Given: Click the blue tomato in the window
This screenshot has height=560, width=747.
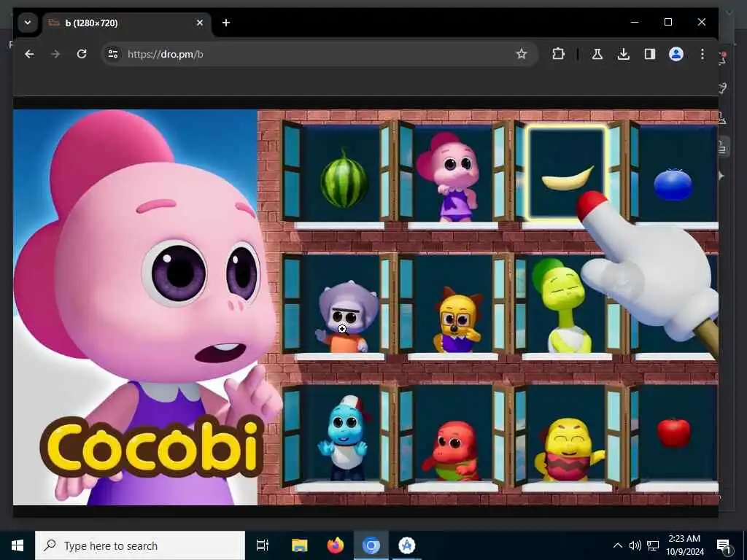Looking at the screenshot, I should click(x=673, y=184).
